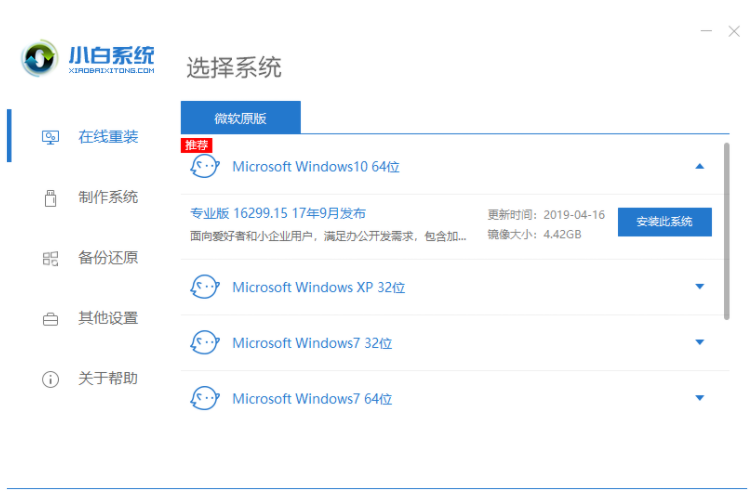Screen dimensions: 751x491
Task: Click the 安装此系统 button
Action: (x=664, y=222)
